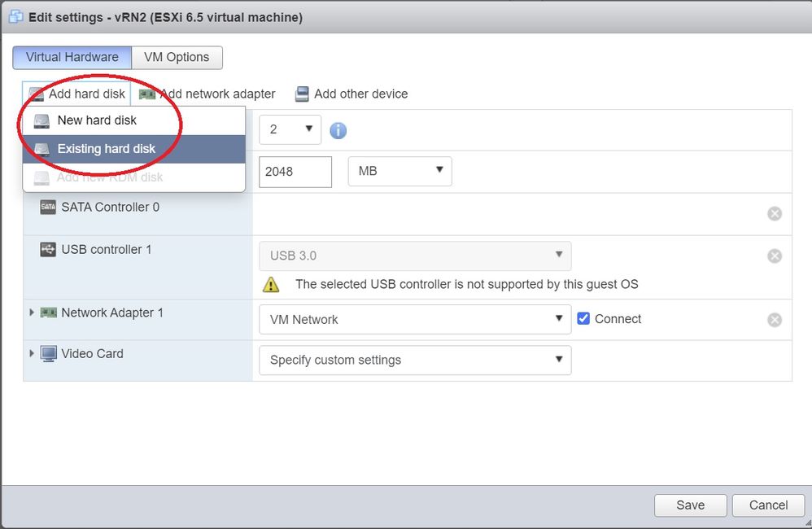Screen dimensions: 812x529
Task: Open the MB memory unit dropdown
Action: pos(399,171)
